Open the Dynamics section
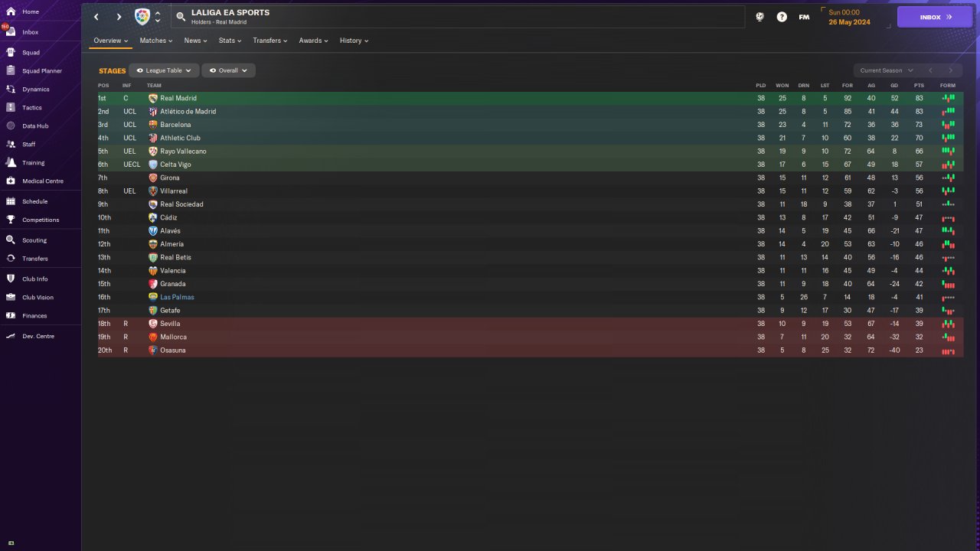Screen dimensions: 980x551 (35, 90)
